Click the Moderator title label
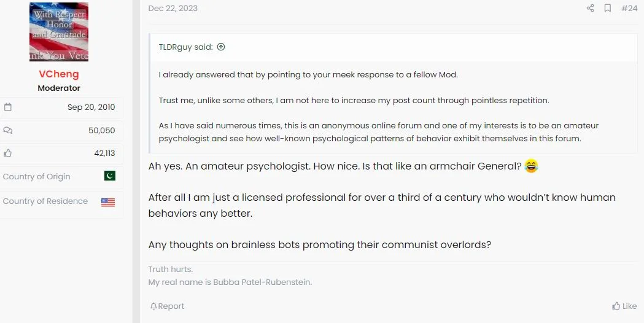Image resolution: width=644 pixels, height=323 pixels. pos(59,88)
